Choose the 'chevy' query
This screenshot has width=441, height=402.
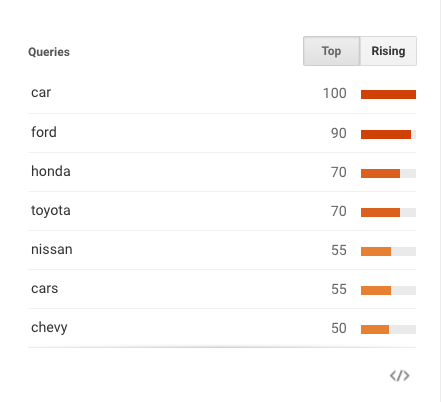click(x=49, y=328)
